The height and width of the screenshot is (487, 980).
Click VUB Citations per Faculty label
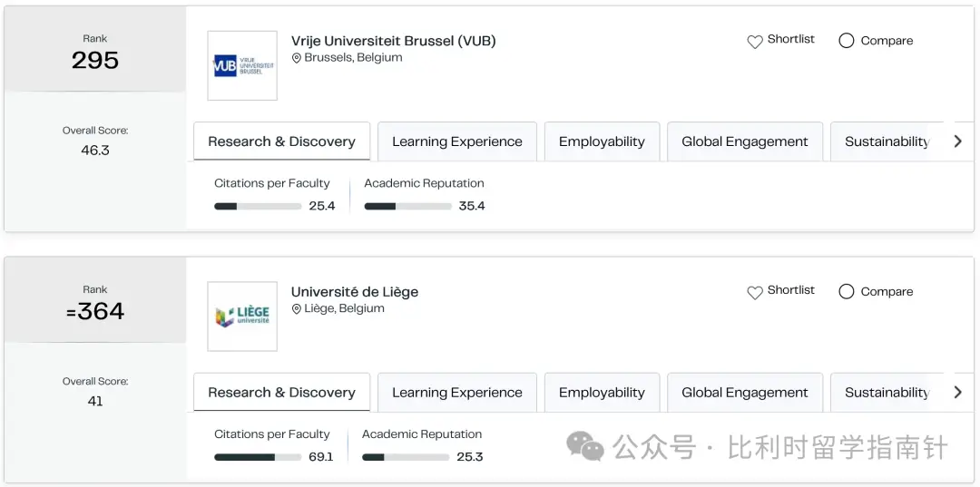click(272, 183)
